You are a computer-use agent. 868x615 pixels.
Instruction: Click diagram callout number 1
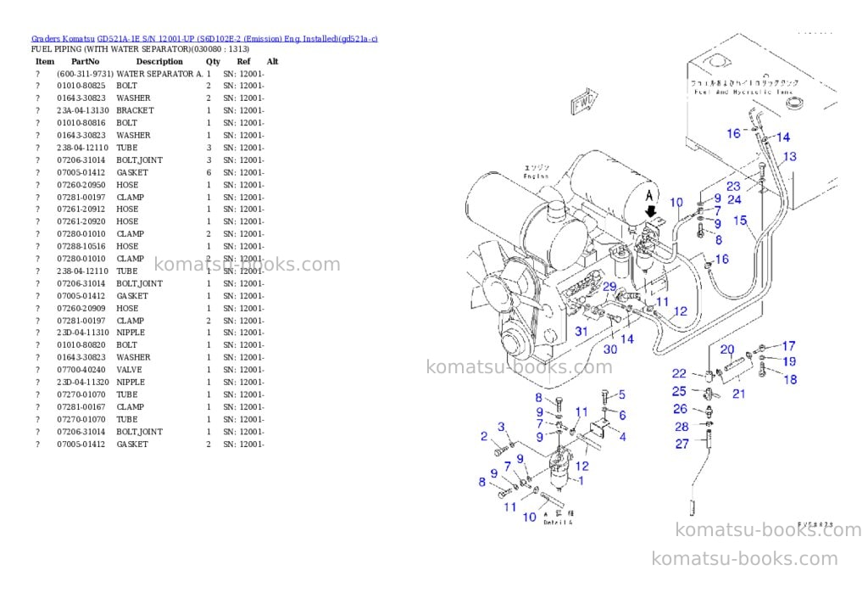[x=581, y=480]
